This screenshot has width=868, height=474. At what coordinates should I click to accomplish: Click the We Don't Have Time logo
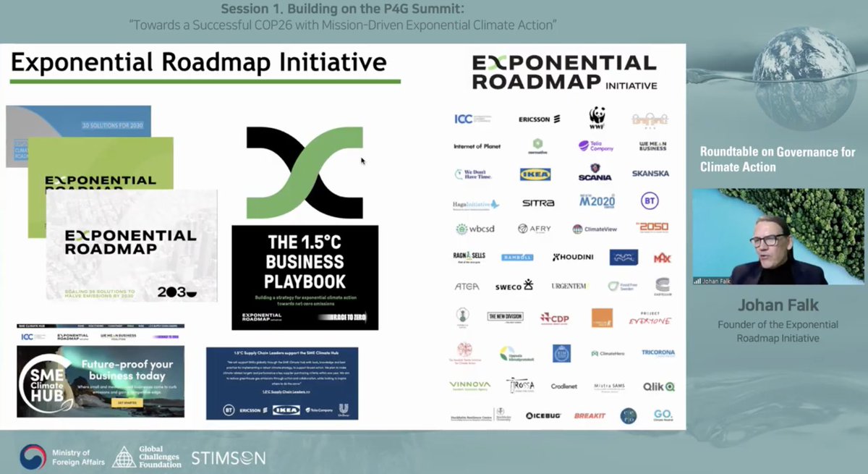(x=472, y=174)
